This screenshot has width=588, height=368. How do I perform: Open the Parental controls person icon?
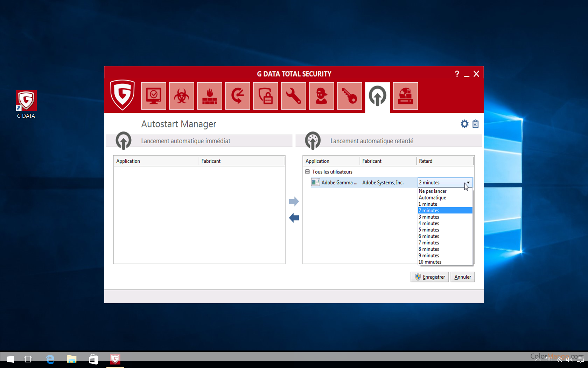321,96
